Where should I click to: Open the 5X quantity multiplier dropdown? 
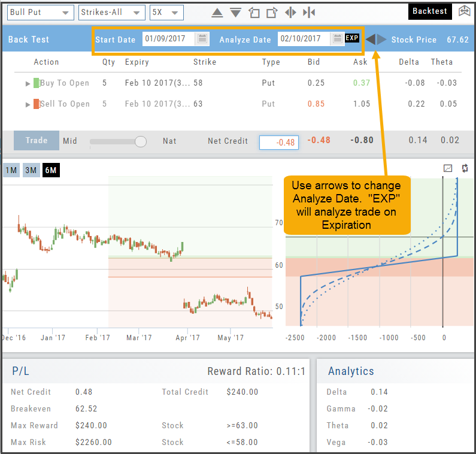click(166, 13)
